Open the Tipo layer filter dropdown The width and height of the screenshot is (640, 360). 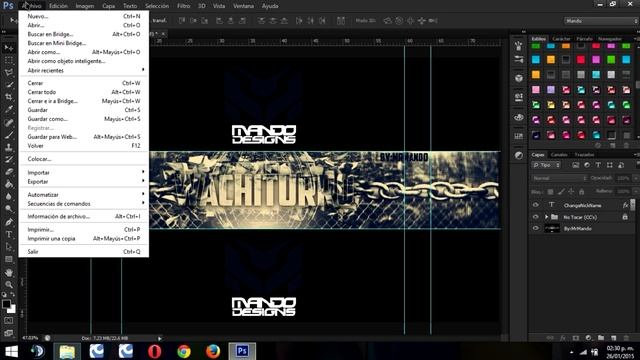547,165
